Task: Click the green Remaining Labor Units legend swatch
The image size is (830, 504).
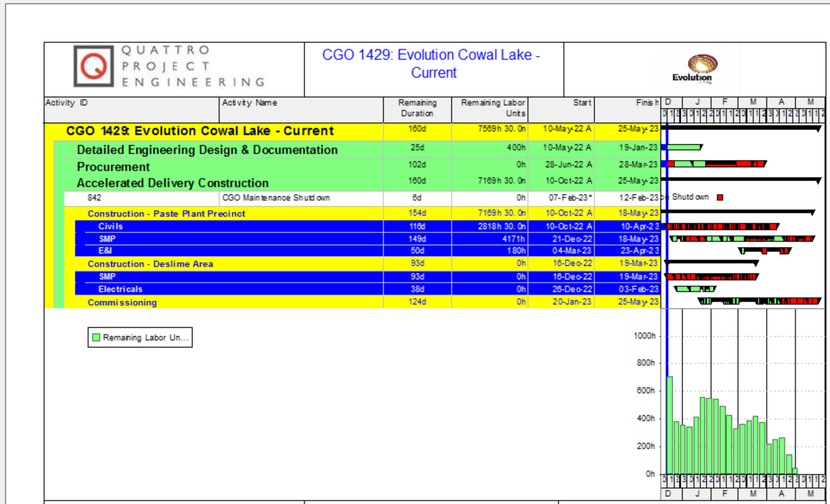Action: pos(96,338)
